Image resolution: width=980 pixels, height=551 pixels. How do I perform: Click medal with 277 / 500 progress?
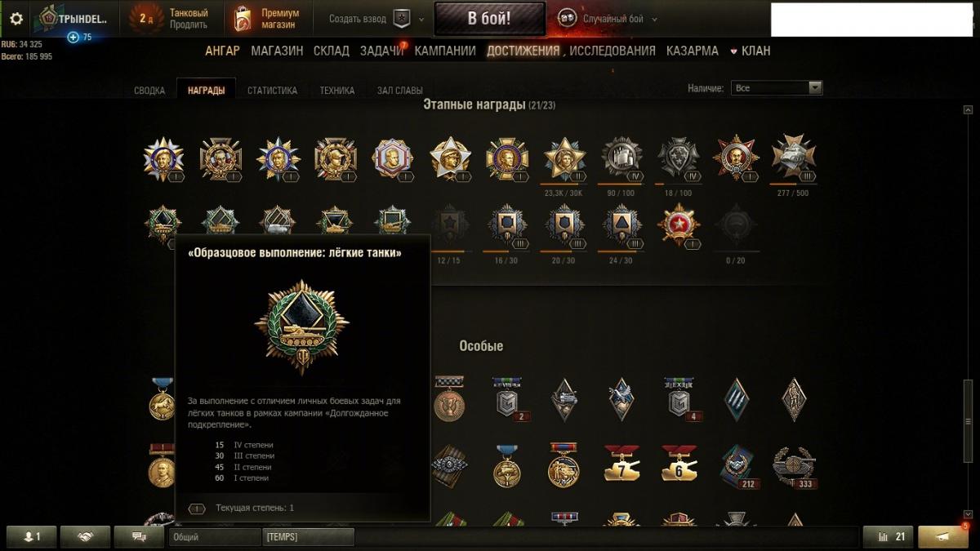(794, 158)
